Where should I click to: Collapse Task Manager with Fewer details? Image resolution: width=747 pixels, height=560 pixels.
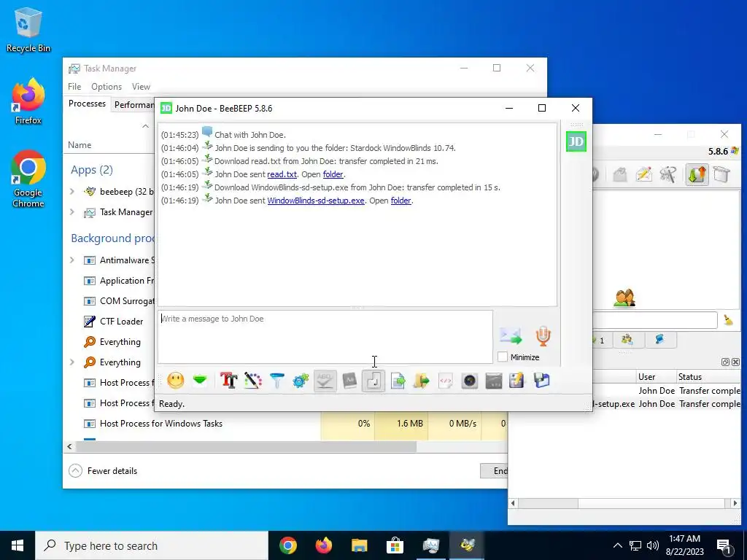click(x=104, y=471)
